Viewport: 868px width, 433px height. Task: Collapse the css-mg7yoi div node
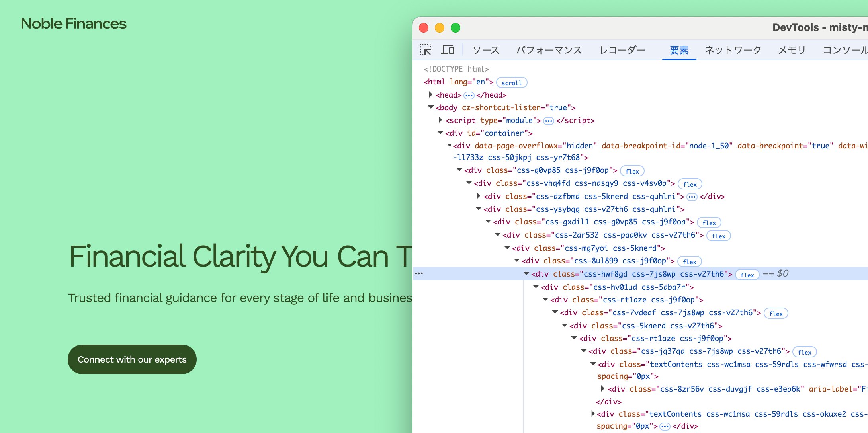pos(507,248)
